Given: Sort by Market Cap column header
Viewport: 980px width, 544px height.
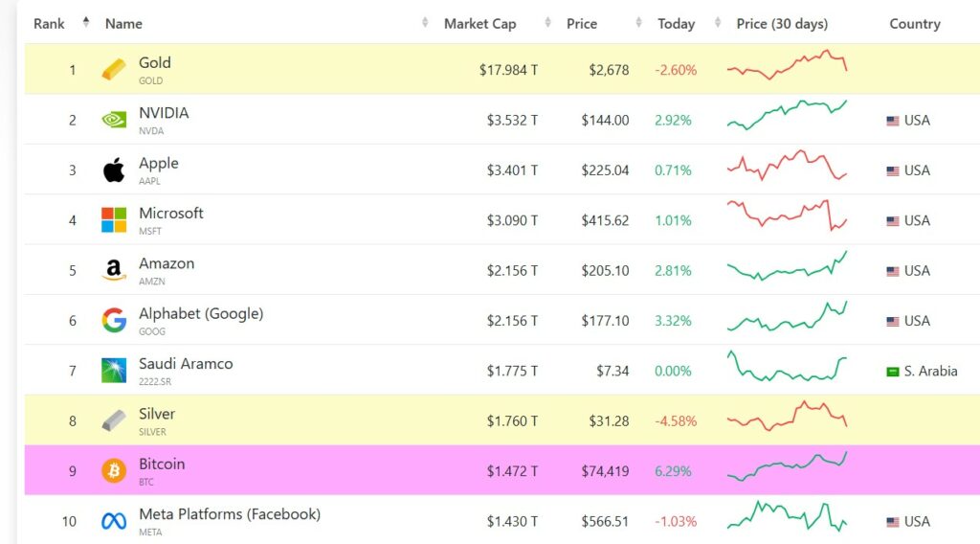Looking at the screenshot, I should 479,24.
